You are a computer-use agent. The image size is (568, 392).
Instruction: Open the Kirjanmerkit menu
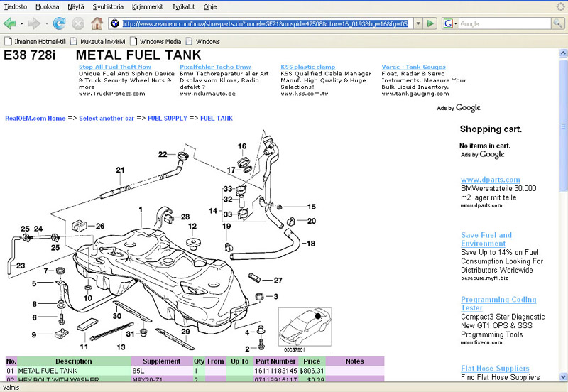(147, 6)
